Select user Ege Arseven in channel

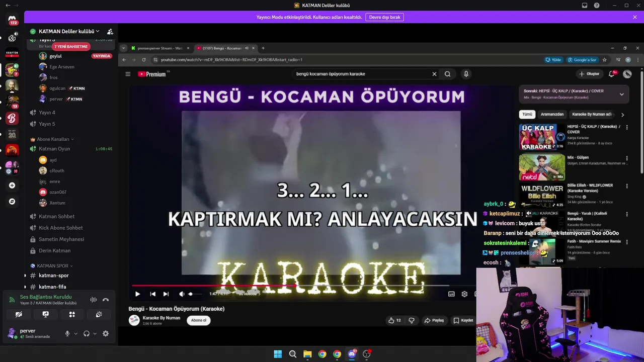pos(61,67)
